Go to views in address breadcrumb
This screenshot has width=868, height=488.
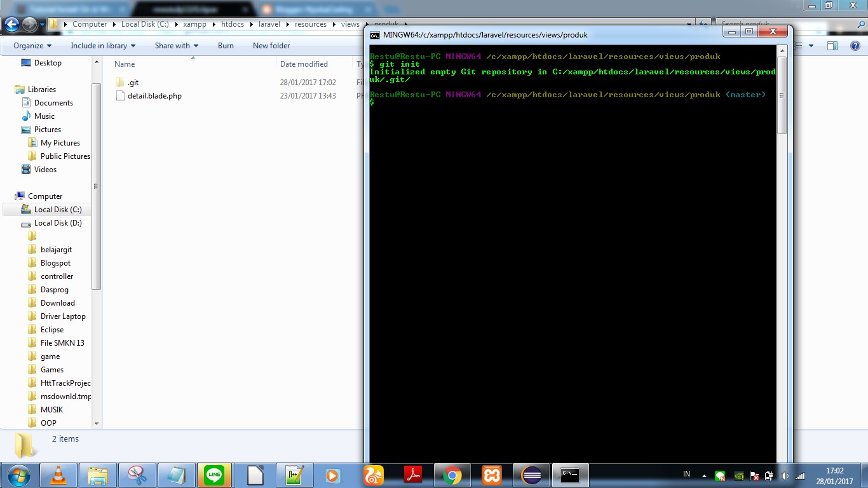(350, 24)
